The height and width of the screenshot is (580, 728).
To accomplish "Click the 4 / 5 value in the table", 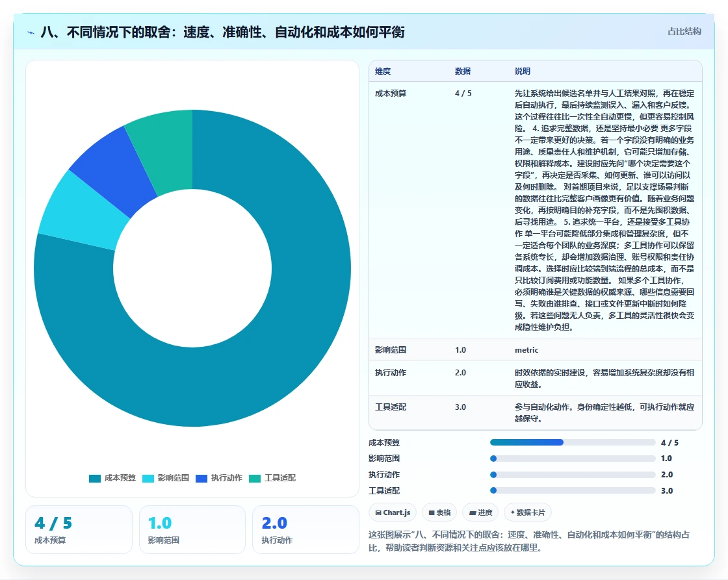I will pos(463,94).
